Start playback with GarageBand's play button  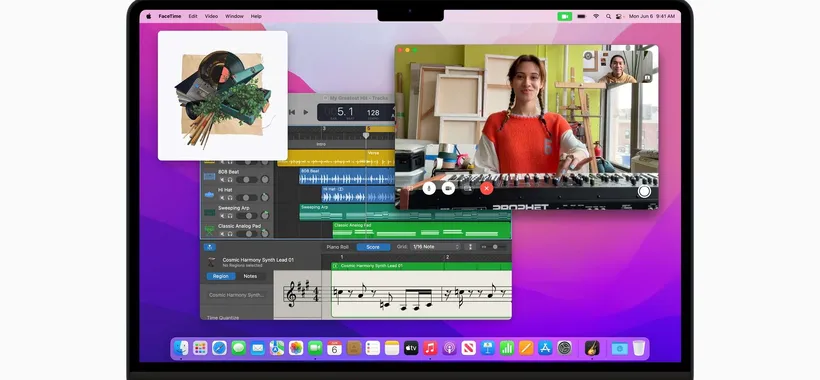click(306, 112)
